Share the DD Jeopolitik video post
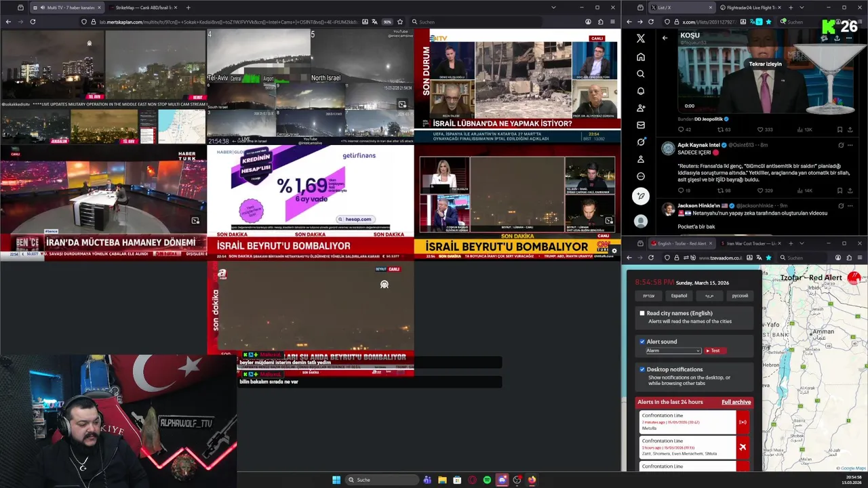868x488 pixels. 850,129
